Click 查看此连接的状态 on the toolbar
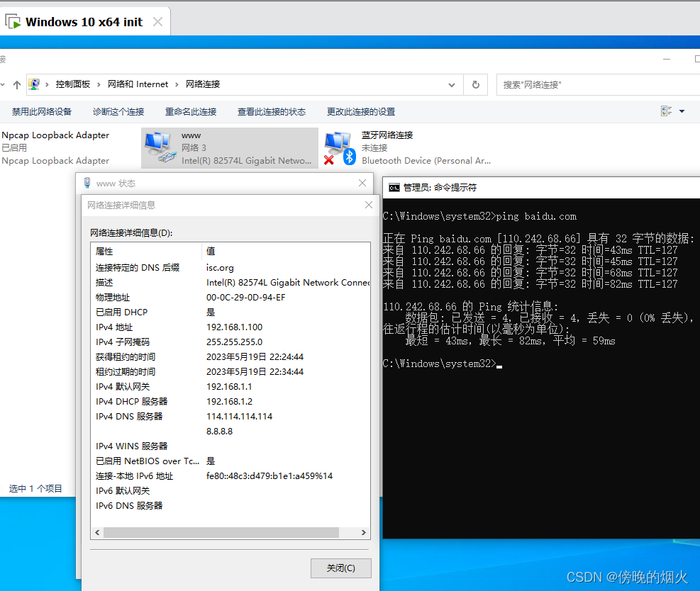700x591 pixels. (272, 111)
